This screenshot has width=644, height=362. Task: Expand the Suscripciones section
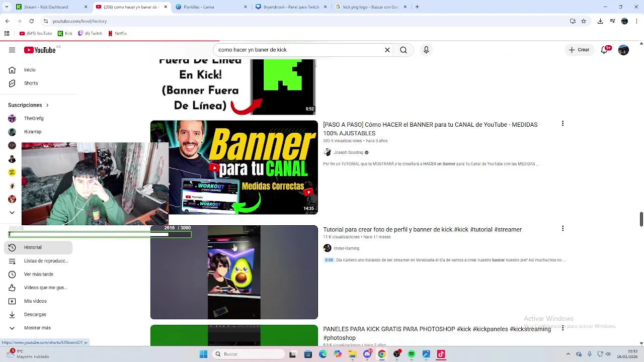pos(28,105)
